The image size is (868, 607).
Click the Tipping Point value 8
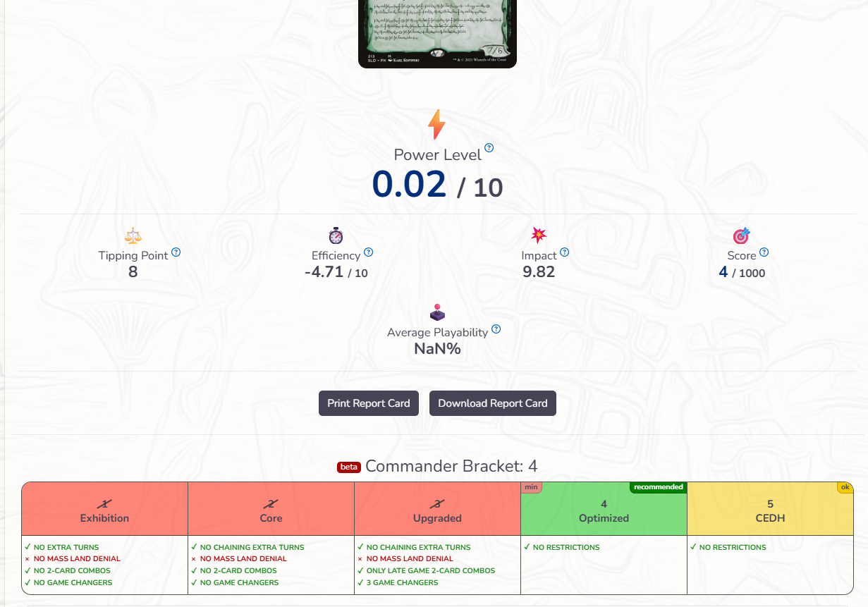click(133, 271)
